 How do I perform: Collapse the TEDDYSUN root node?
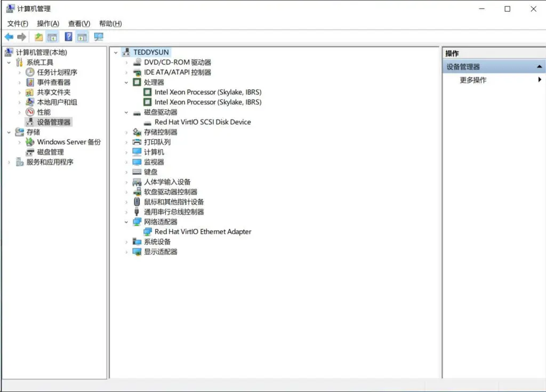coord(116,53)
